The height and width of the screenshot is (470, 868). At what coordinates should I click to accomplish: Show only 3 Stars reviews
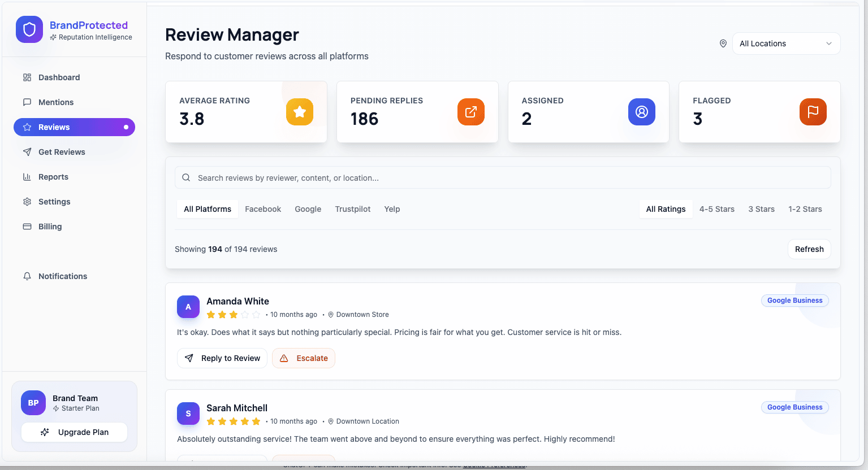click(x=761, y=209)
